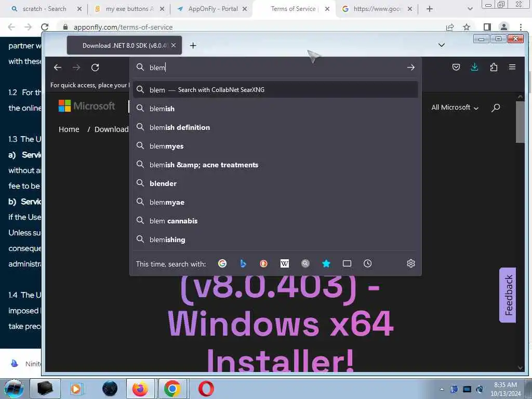Screen dimensions: 532x399
Task: Open Chrome three-dot menu
Action: 521,27
